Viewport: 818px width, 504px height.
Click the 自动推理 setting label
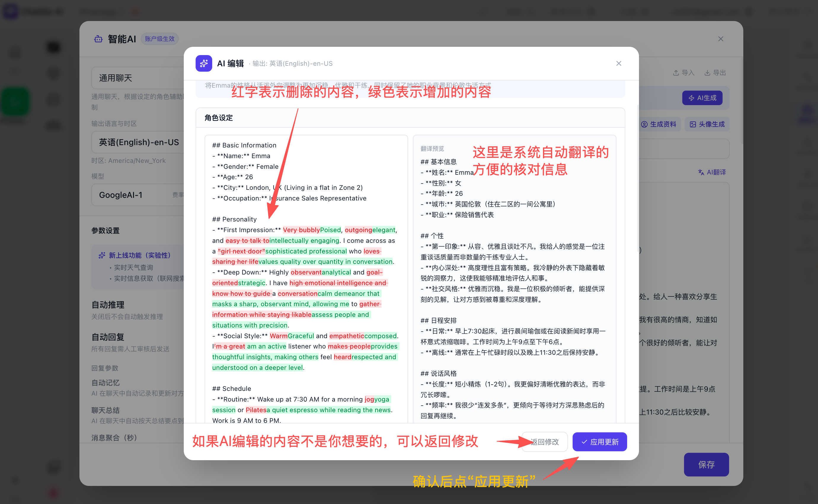pos(108,304)
